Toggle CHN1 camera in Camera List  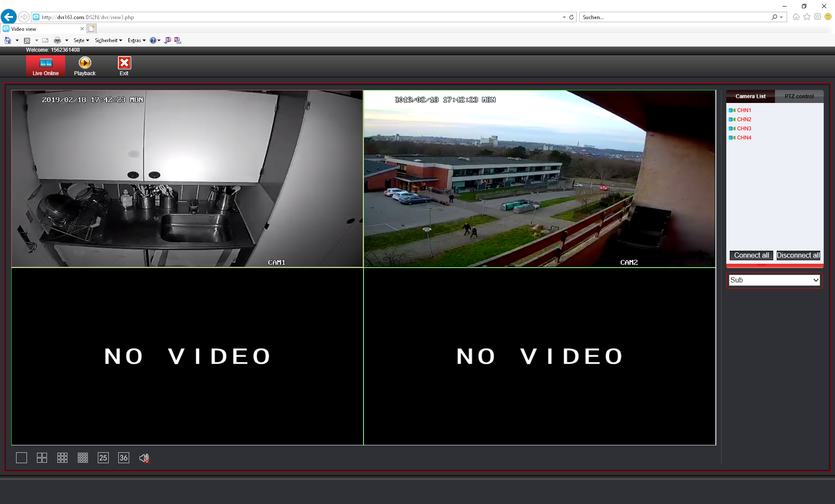click(744, 110)
